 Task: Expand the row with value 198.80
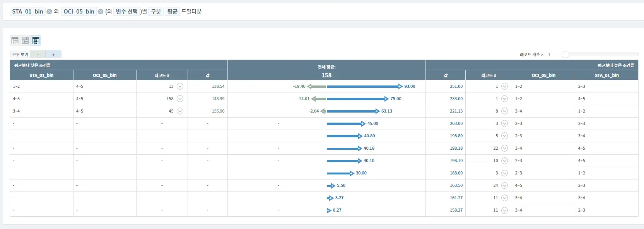(504, 136)
